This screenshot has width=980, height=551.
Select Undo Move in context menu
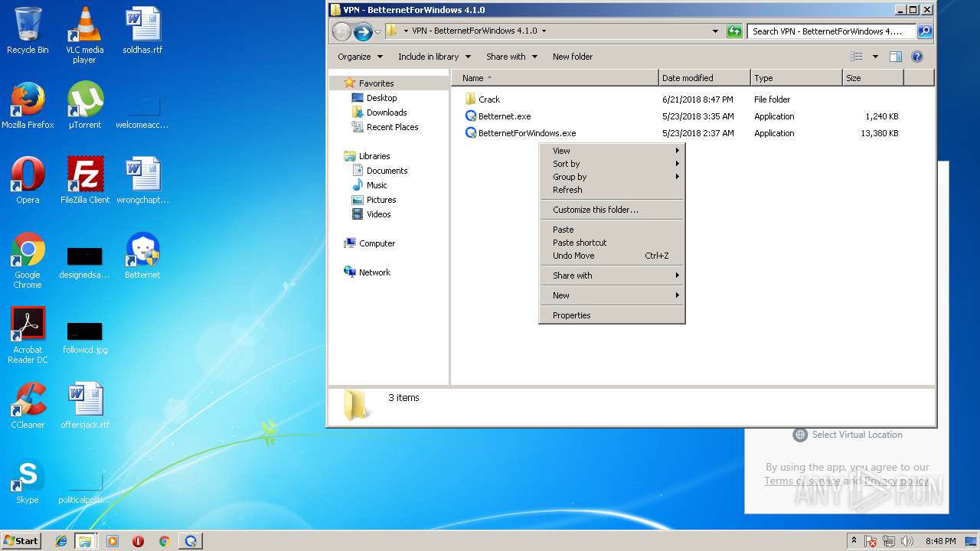[x=612, y=256]
